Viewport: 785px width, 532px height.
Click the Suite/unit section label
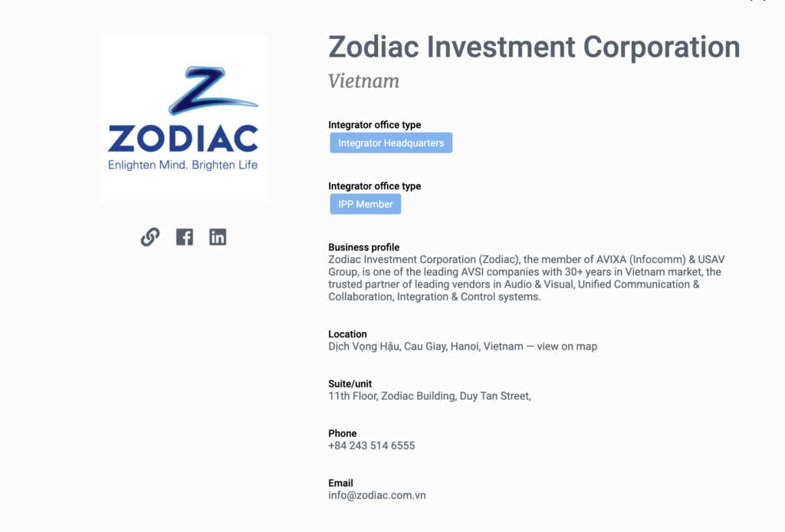point(350,384)
